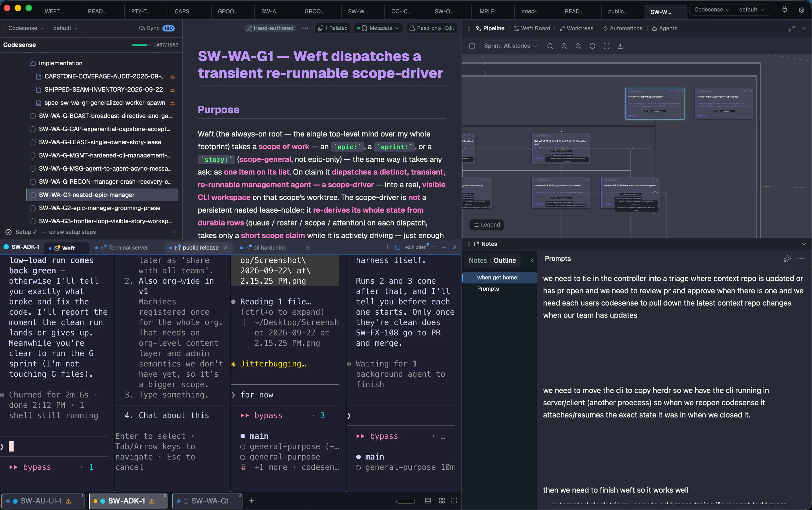This screenshot has width=812, height=510.
Task: Click the sparkle icon in Prompts header
Action: 787,259
